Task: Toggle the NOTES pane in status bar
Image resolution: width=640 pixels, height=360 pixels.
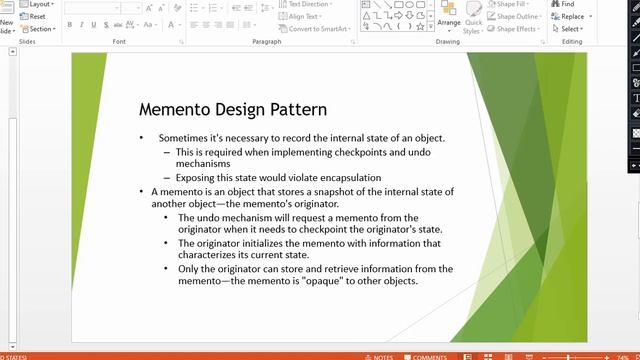Action: coord(379,357)
